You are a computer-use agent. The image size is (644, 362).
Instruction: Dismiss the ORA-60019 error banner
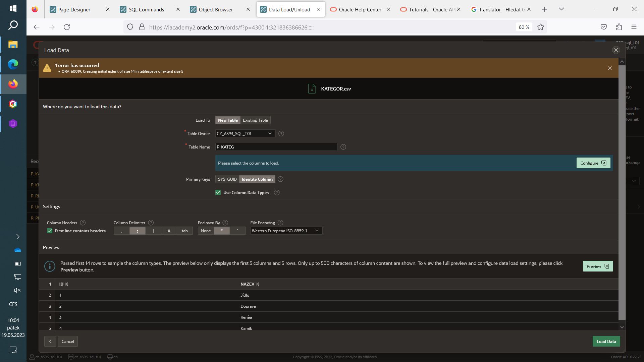click(x=609, y=68)
